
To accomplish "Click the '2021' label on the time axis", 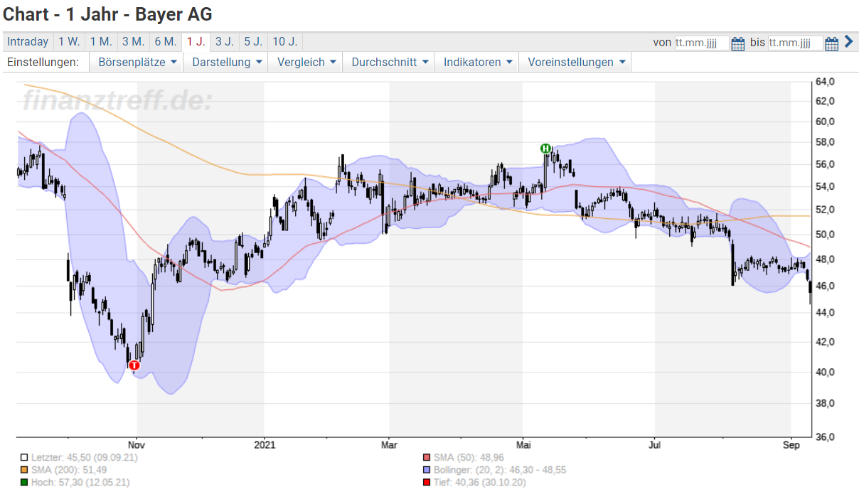I will click(264, 445).
